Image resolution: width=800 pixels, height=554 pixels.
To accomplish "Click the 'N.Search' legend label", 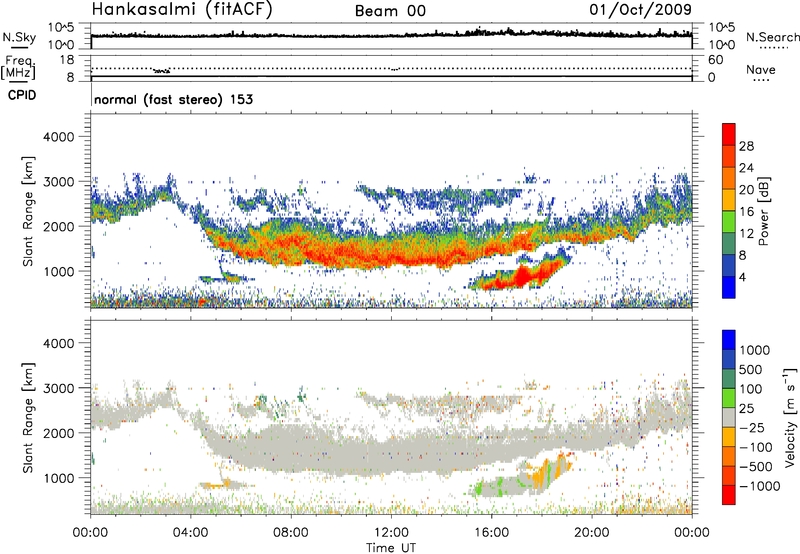I will [x=772, y=37].
